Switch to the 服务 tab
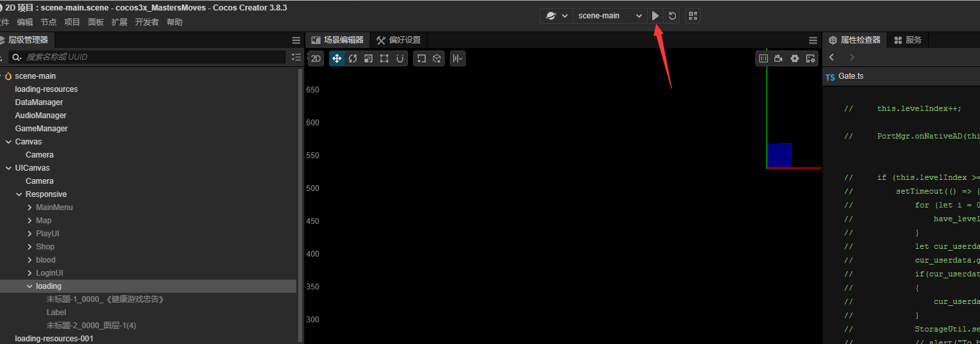This screenshot has width=980, height=344. point(908,40)
